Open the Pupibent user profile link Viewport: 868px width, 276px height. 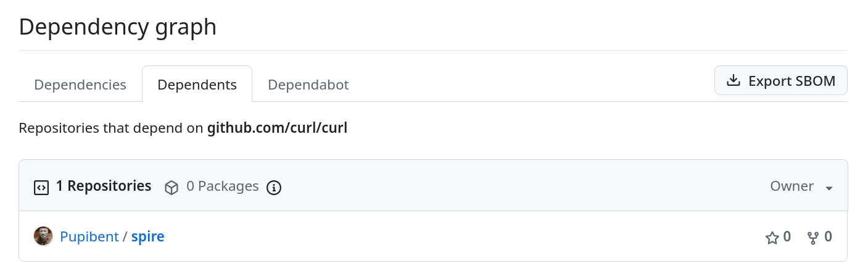pyautogui.click(x=89, y=236)
